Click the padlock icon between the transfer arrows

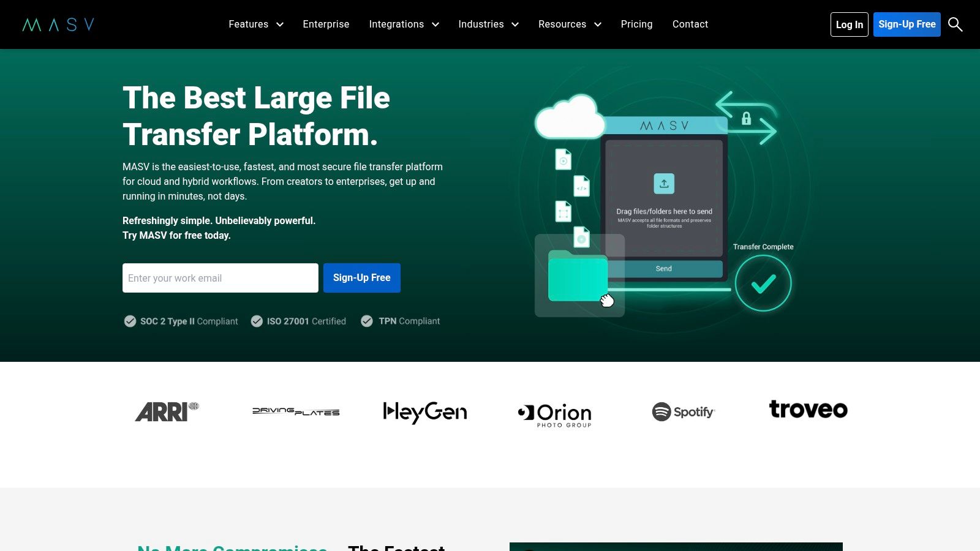tap(746, 118)
